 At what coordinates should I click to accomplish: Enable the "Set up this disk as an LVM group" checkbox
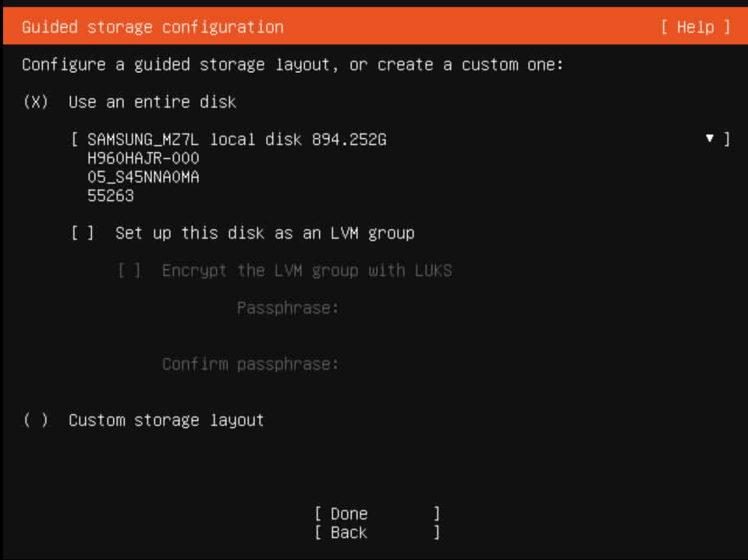tap(83, 233)
